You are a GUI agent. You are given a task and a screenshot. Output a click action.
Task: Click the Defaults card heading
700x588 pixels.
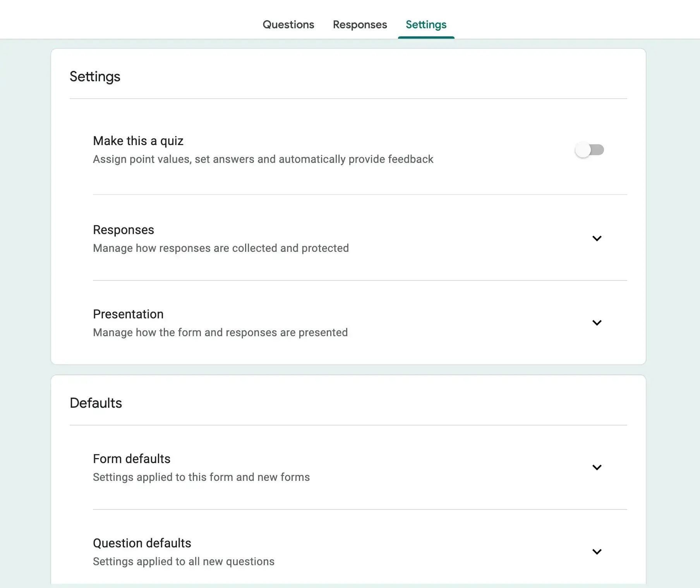click(96, 403)
